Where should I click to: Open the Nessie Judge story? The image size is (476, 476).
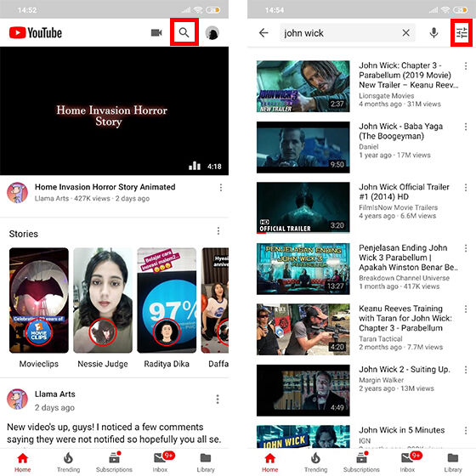pos(103,300)
